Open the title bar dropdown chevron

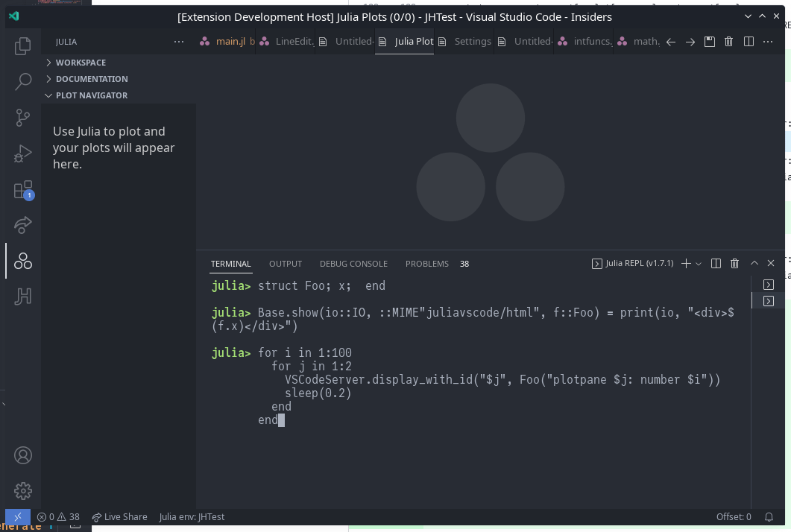point(748,16)
